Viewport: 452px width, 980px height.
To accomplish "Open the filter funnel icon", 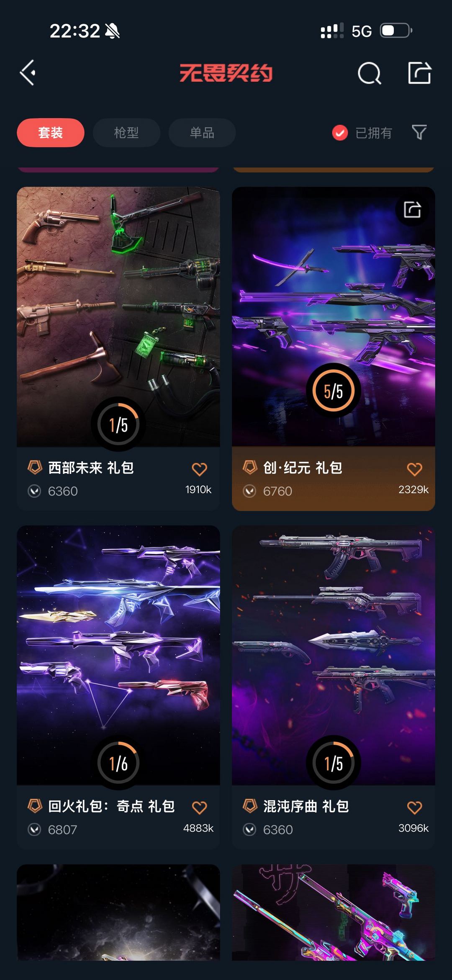I will 419,132.
